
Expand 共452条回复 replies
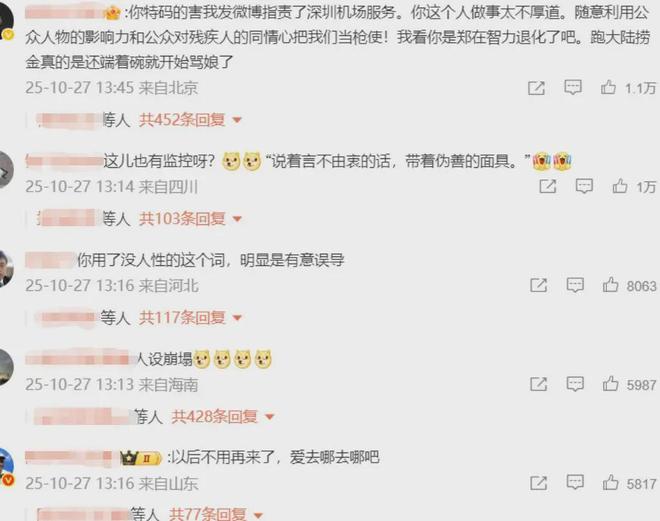pos(190,120)
